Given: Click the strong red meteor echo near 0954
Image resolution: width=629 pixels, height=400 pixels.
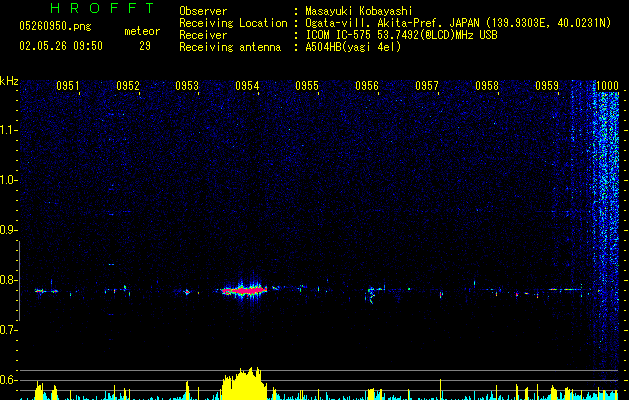Looking at the screenshot, I should point(244,290).
